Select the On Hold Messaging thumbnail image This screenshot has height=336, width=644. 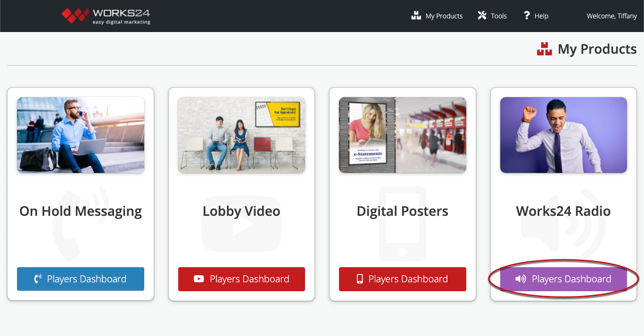click(x=81, y=135)
